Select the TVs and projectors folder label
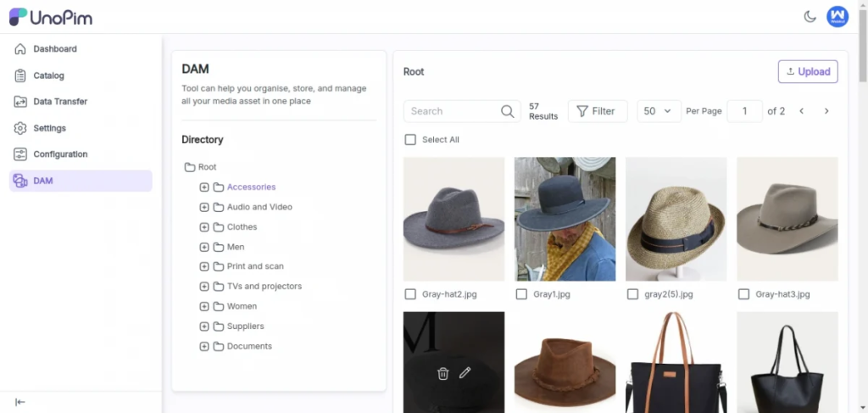The image size is (868, 413). 264,287
